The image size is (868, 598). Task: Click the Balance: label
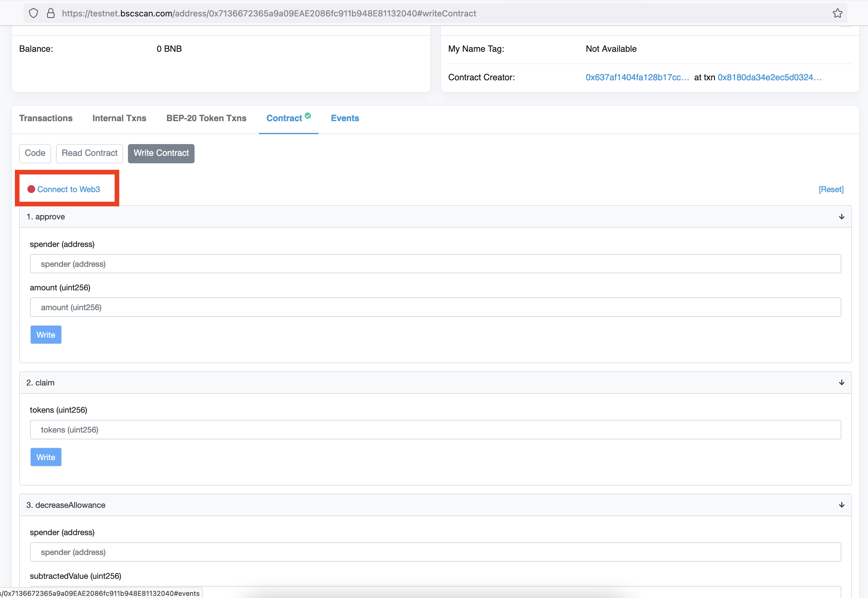tap(36, 49)
